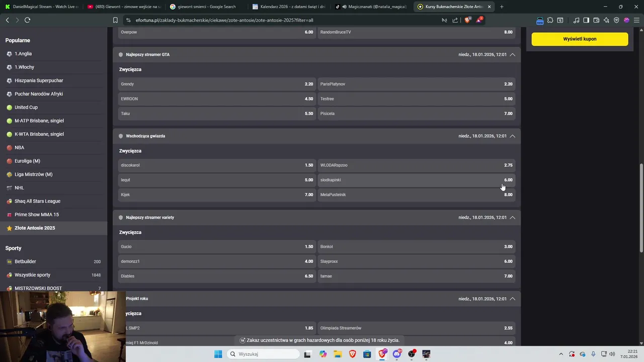Collapse Projekt roku section
Viewport: 644px width, 362px height.
coord(512,299)
